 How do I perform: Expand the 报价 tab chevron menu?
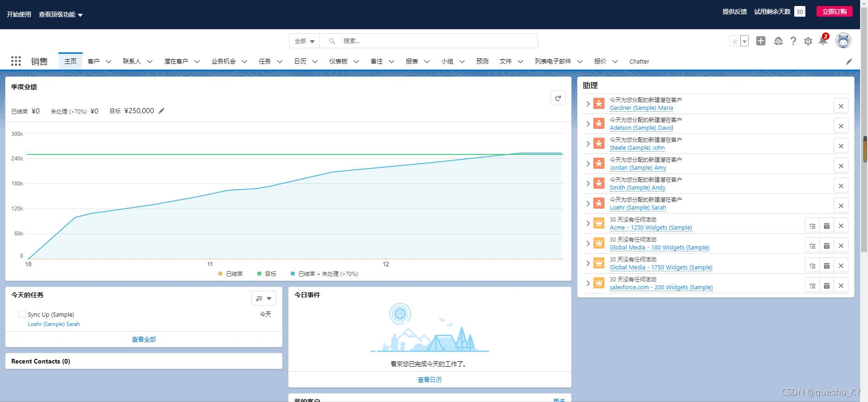click(x=615, y=61)
